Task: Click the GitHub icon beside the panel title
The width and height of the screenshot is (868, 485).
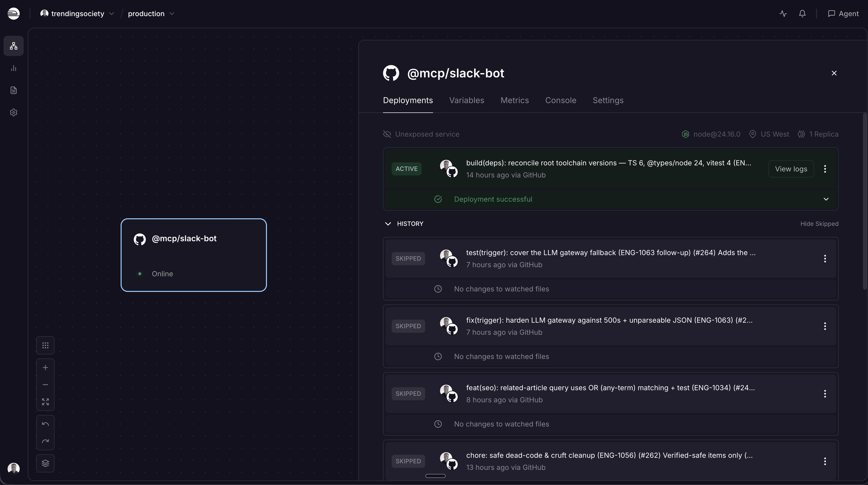Action: coord(391,73)
